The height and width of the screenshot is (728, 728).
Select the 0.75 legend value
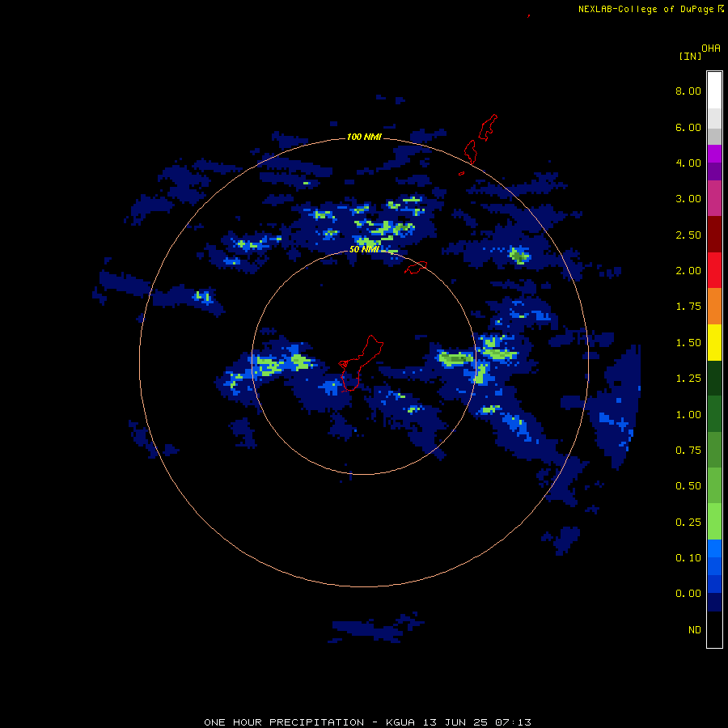688,451
